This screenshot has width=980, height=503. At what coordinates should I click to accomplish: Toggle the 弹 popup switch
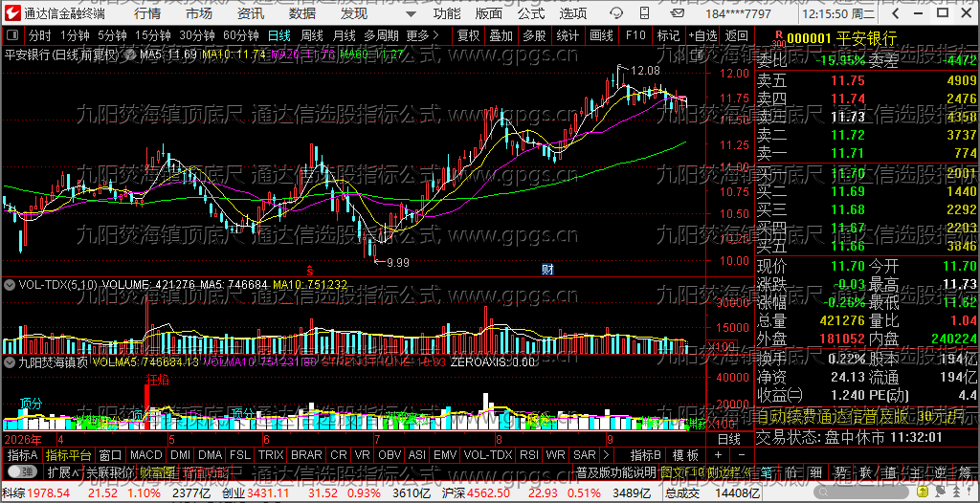pyautogui.click(x=24, y=471)
